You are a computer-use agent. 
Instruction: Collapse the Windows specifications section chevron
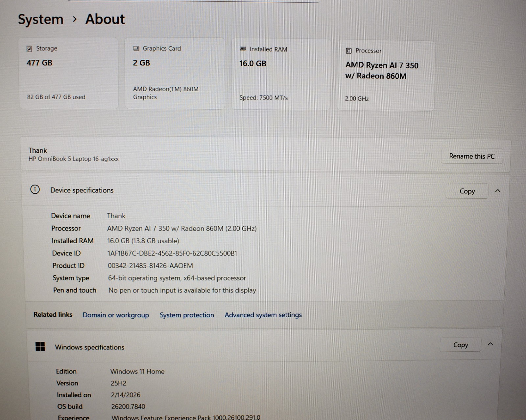(x=490, y=344)
